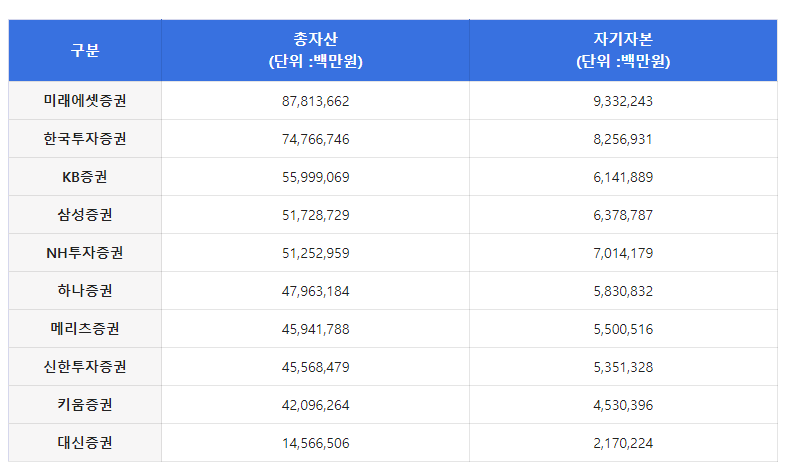Select the 미래에셋증권 row label
The width and height of the screenshot is (793, 476).
(x=84, y=101)
